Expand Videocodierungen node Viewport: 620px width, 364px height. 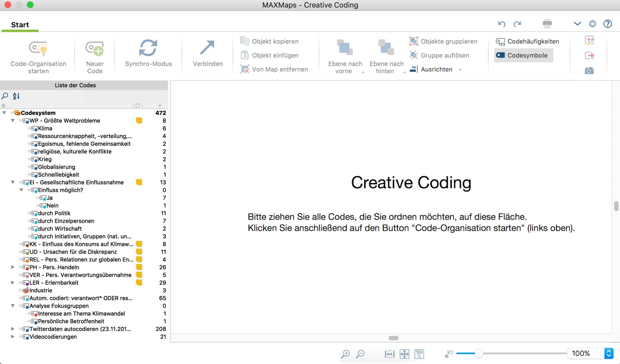(13, 336)
